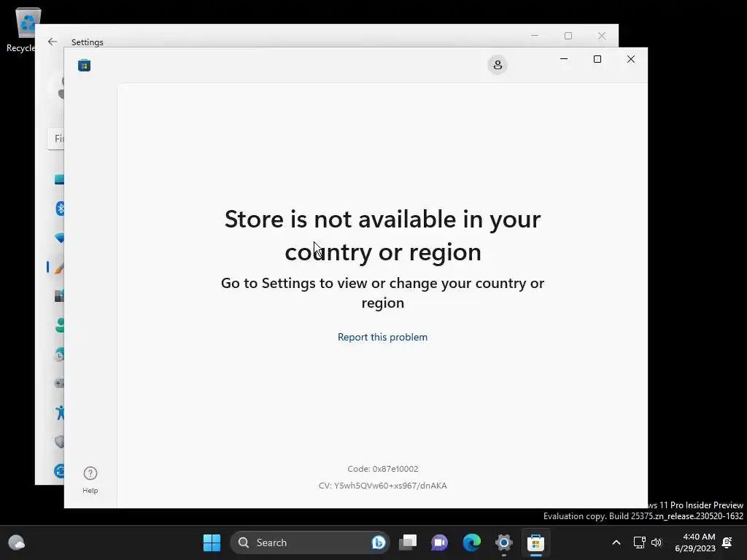Go back in the Settings window
Screen dimensions: 747x560
[x=53, y=42]
